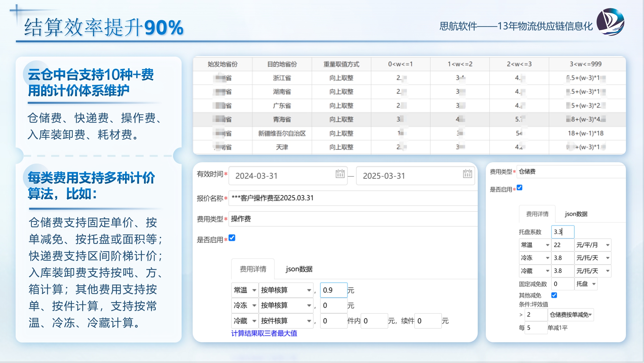Click the Sihang Software sail logo
644x363 pixels.
[x=610, y=22]
